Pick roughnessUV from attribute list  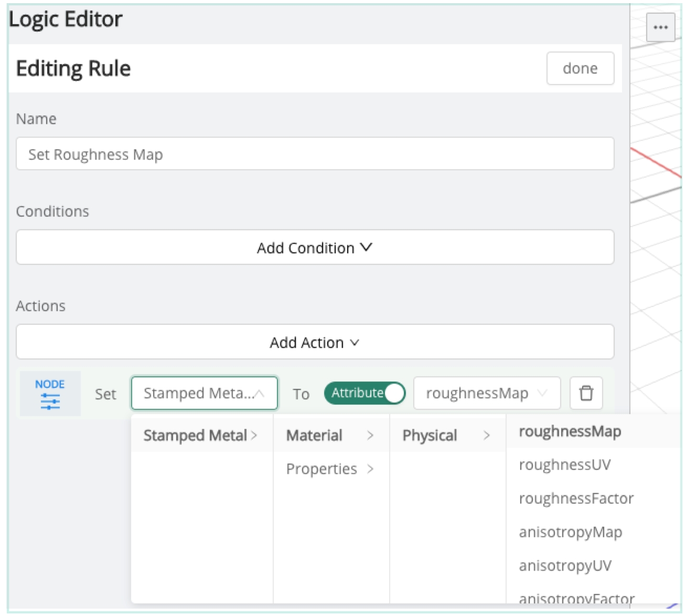(564, 465)
